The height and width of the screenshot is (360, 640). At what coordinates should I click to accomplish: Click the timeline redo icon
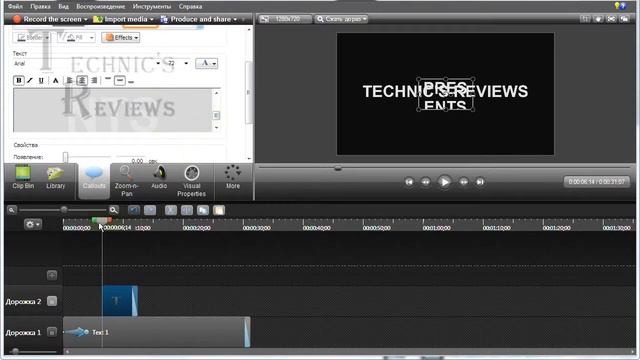coord(150,210)
